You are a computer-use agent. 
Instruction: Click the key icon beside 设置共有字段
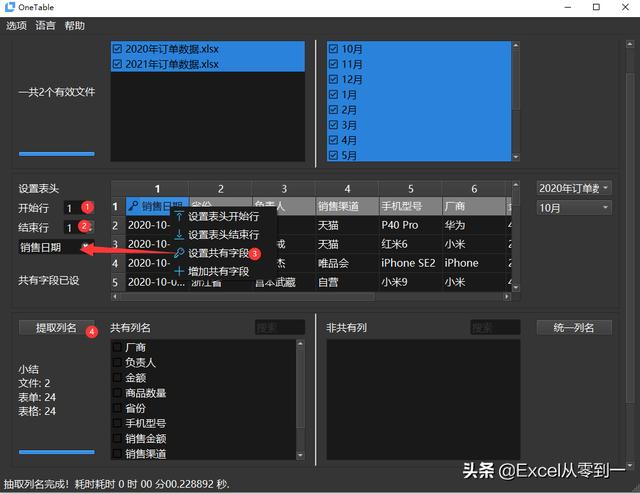pyautogui.click(x=179, y=253)
